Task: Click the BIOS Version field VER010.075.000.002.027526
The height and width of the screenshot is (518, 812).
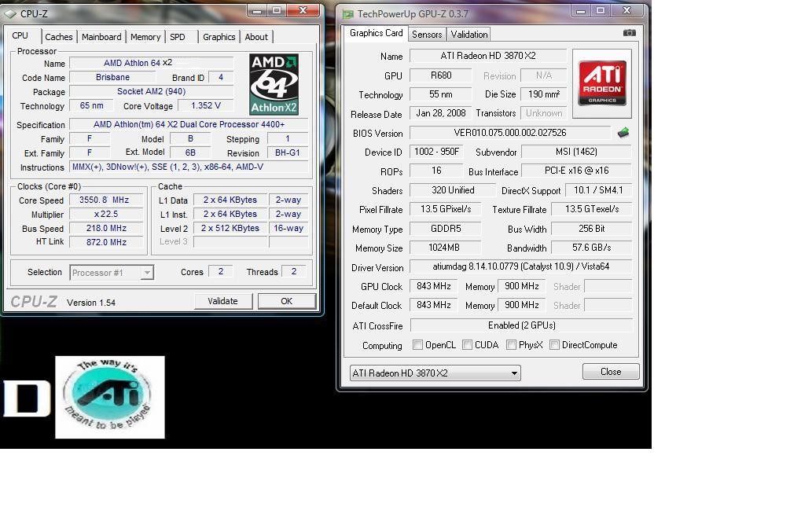Action: [x=510, y=133]
